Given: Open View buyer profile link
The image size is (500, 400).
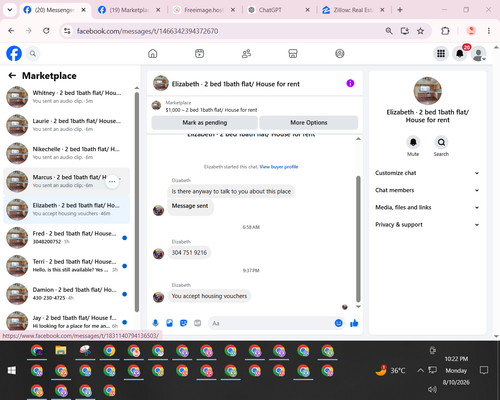Looking at the screenshot, I should [x=279, y=167].
